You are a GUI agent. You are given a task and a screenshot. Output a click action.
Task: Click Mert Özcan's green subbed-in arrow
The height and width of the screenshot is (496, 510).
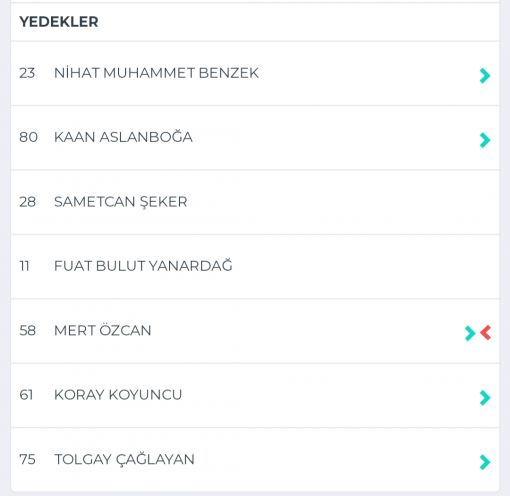coord(470,333)
